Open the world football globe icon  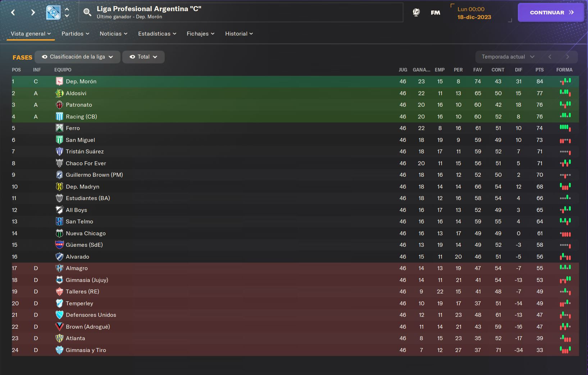(x=416, y=13)
